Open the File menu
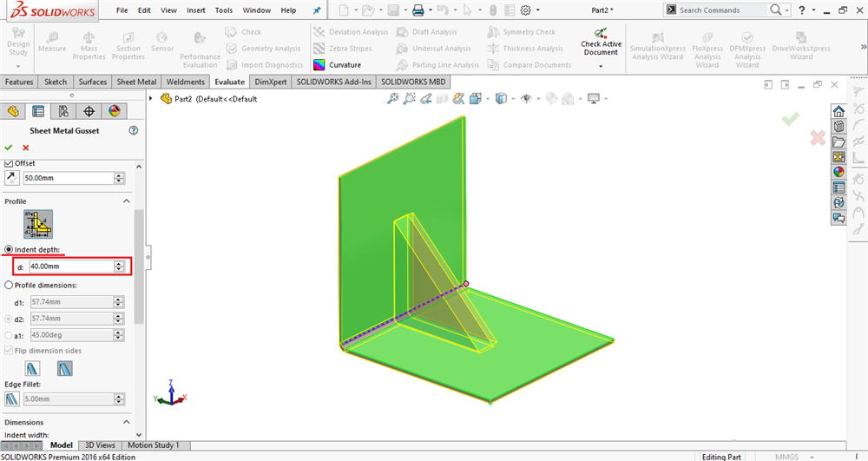This screenshot has width=868, height=461. (x=122, y=10)
